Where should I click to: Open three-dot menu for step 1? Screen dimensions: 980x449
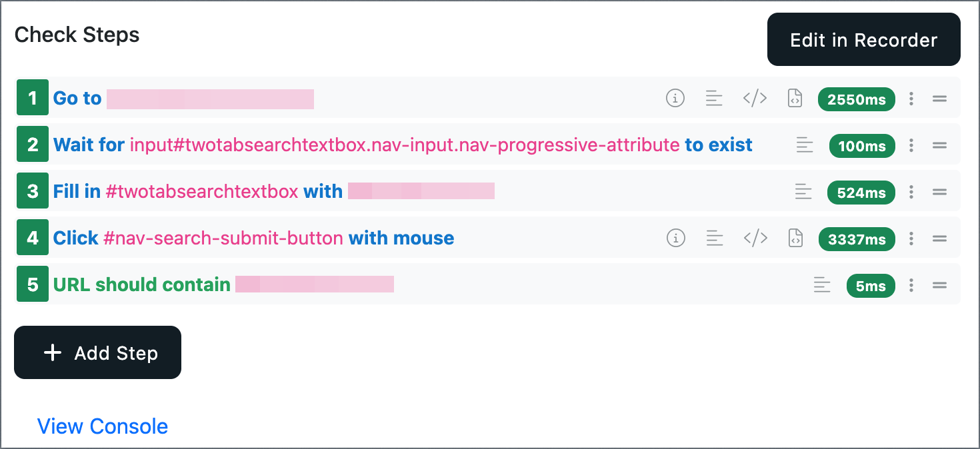[911, 99]
